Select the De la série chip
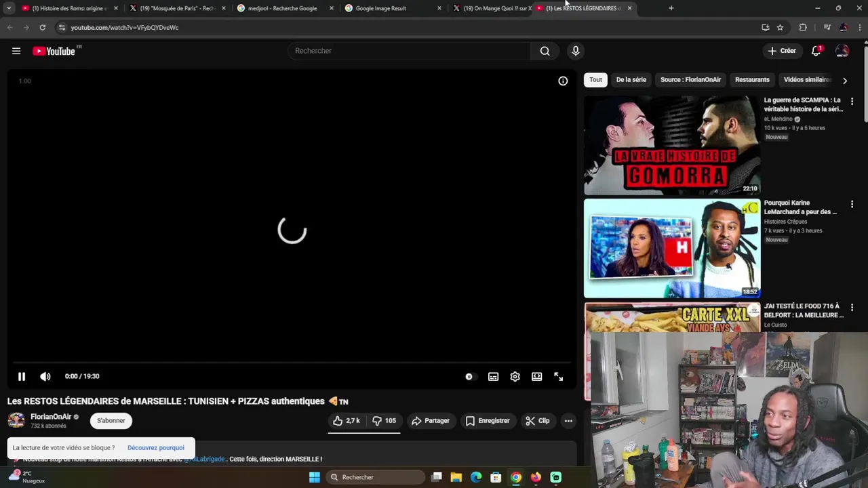Image resolution: width=868 pixels, height=488 pixels. coord(631,80)
